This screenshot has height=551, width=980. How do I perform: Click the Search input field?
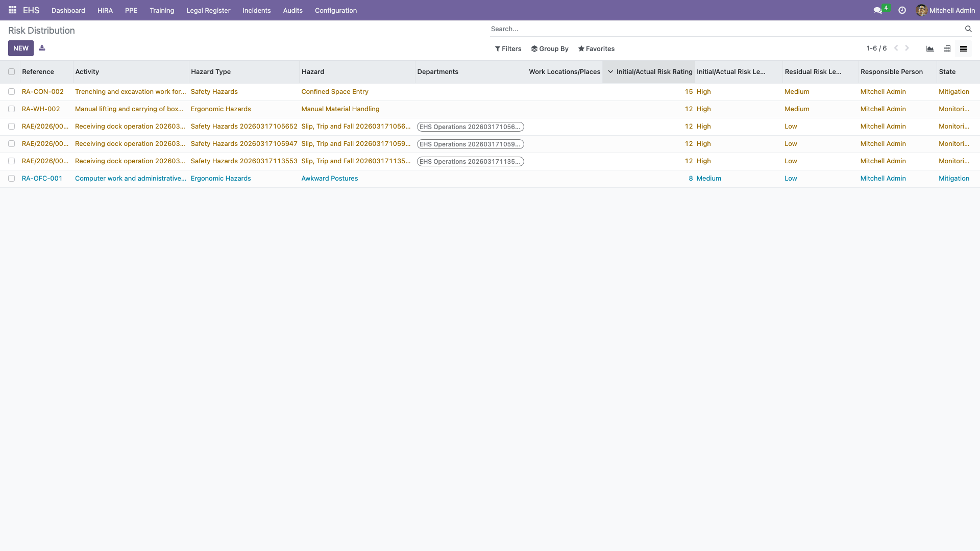[x=725, y=29]
